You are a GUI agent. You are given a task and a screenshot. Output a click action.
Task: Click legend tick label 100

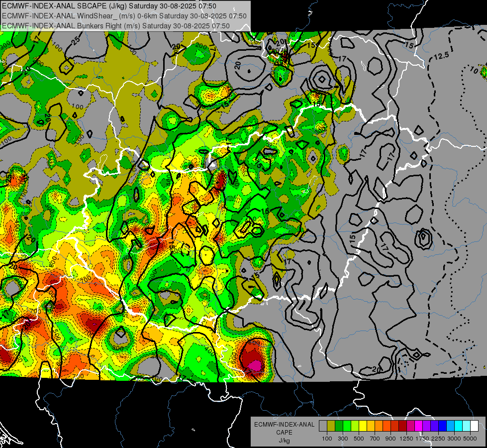(327, 439)
